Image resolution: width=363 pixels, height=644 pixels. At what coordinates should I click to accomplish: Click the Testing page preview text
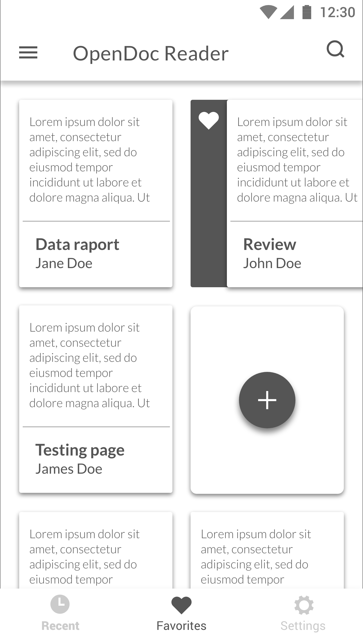point(89,365)
